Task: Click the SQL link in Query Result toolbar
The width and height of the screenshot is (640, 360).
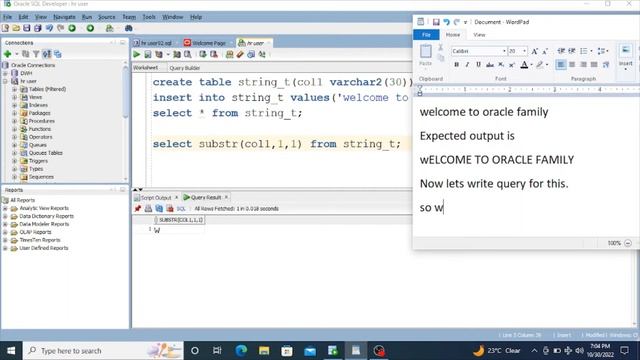Action: coord(181,209)
